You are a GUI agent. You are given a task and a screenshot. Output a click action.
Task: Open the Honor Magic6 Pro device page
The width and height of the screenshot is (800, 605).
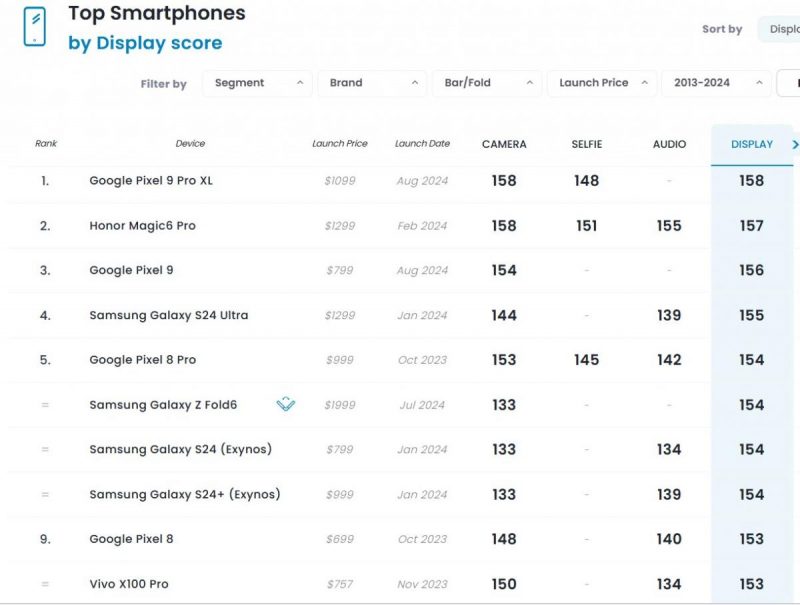142,226
